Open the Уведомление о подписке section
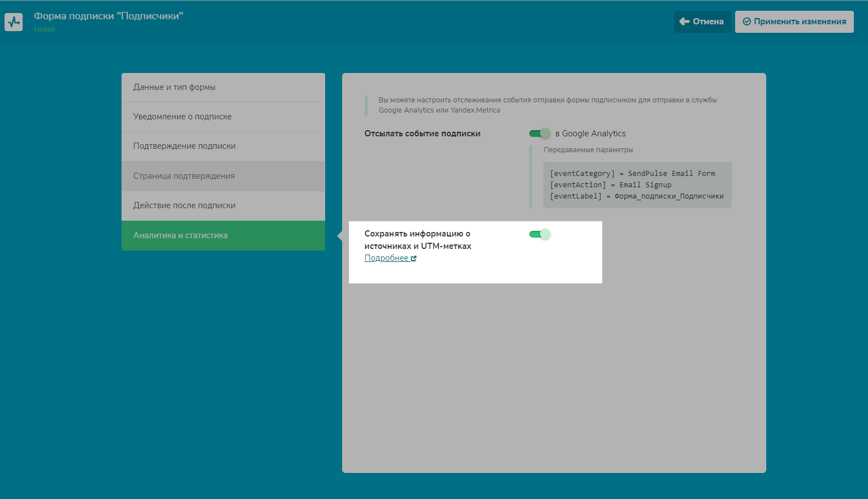This screenshot has height=499, width=868. [x=223, y=117]
